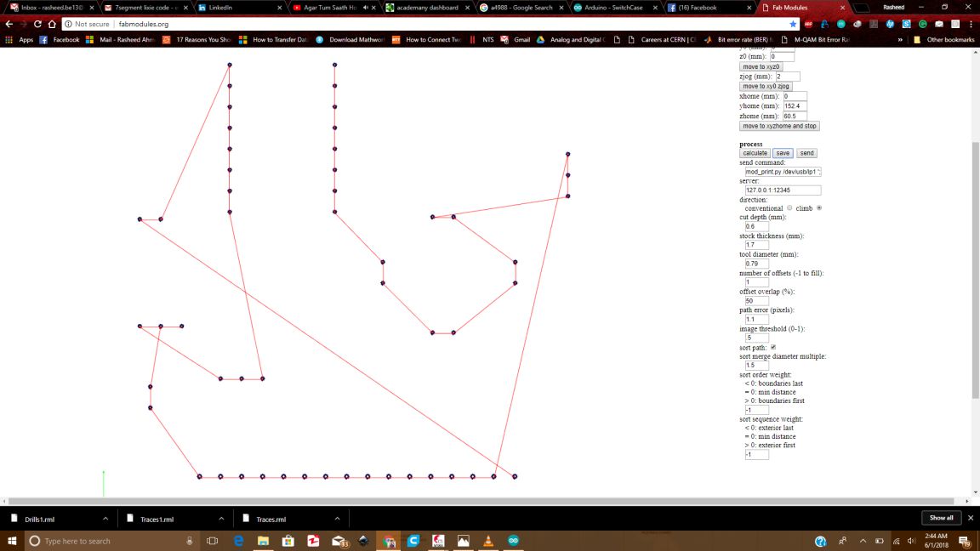Open the Apps shortcut in bookmarks bar
Image resolution: width=980 pixels, height=551 pixels.
tap(18, 39)
